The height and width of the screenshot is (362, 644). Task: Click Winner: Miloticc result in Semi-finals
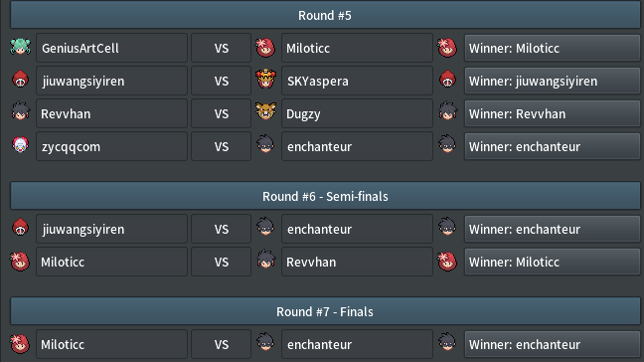coord(552,263)
